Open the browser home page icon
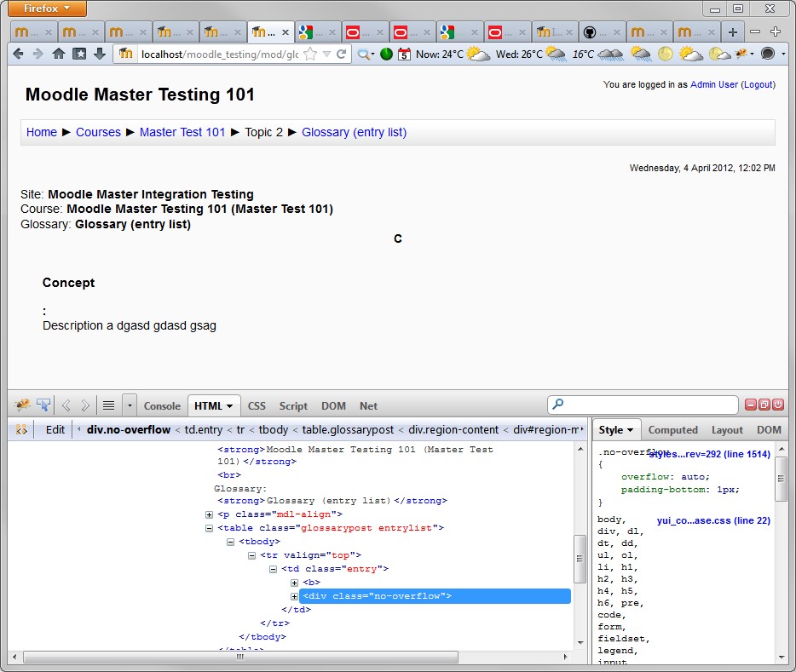The width and height of the screenshot is (796, 672). click(59, 54)
